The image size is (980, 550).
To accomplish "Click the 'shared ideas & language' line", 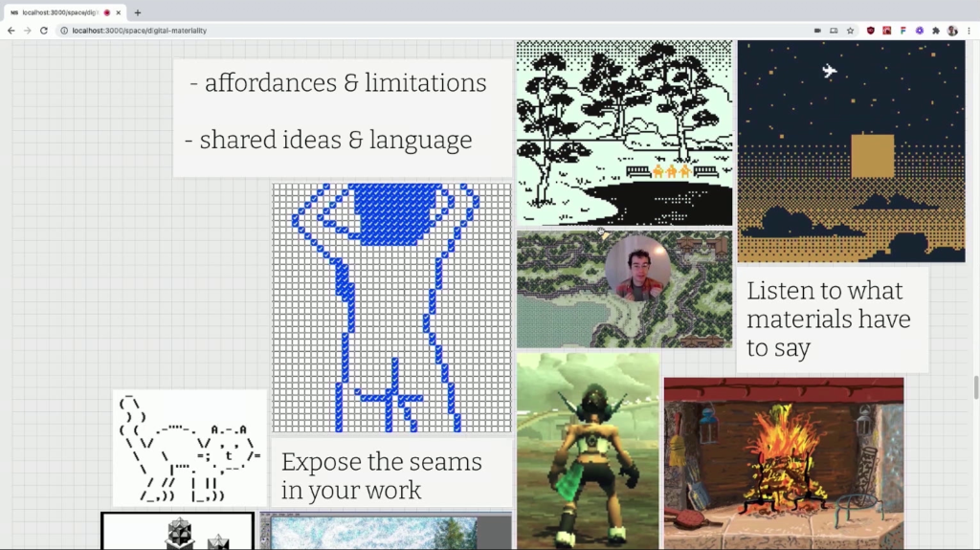I will tap(329, 140).
